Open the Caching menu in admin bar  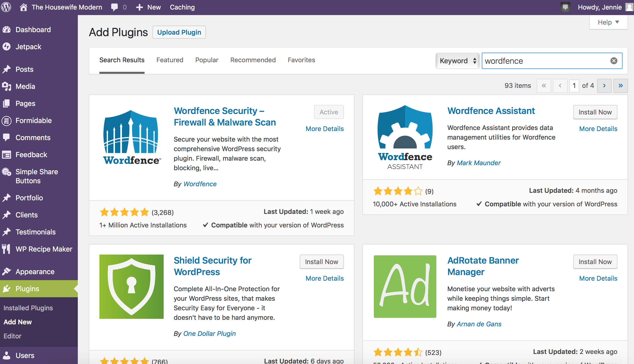[x=182, y=7]
